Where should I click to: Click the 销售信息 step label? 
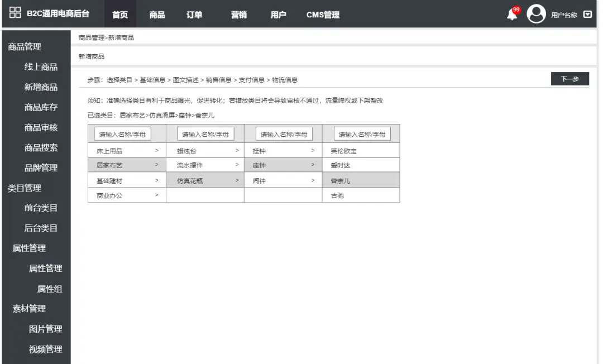[218, 80]
